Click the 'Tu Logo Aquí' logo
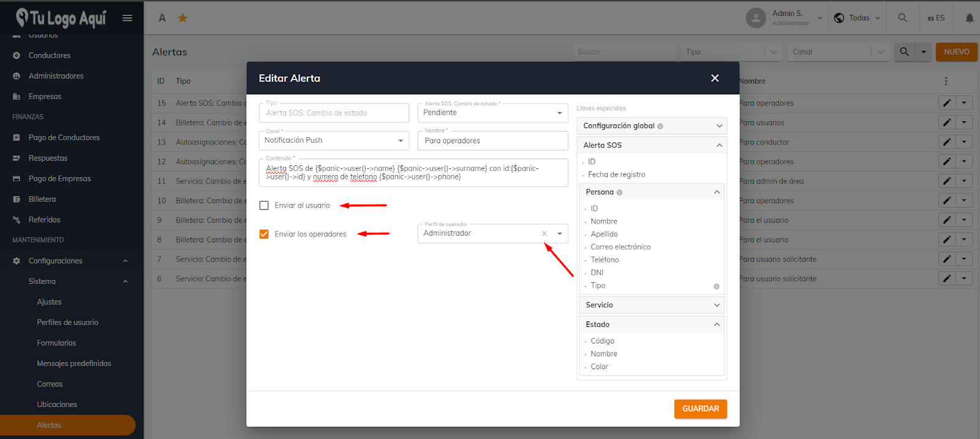This screenshot has height=439, width=980. pyautogui.click(x=61, y=18)
